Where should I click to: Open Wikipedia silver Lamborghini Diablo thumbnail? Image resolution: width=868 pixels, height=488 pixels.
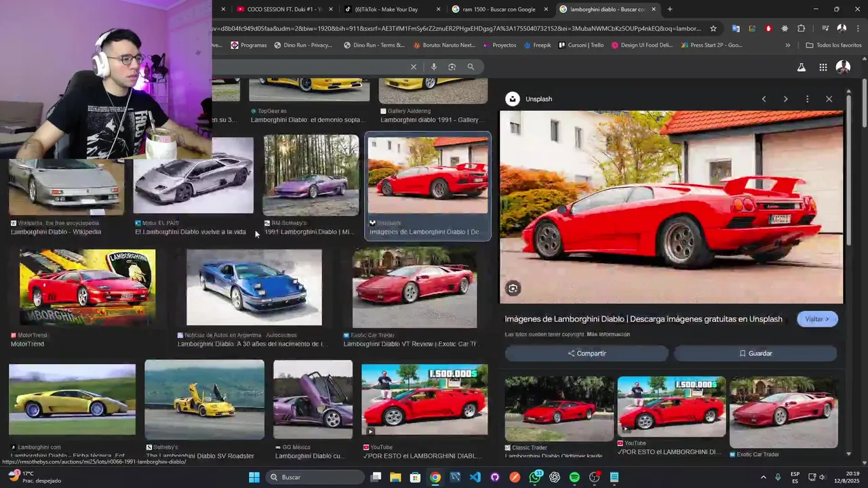click(66, 187)
